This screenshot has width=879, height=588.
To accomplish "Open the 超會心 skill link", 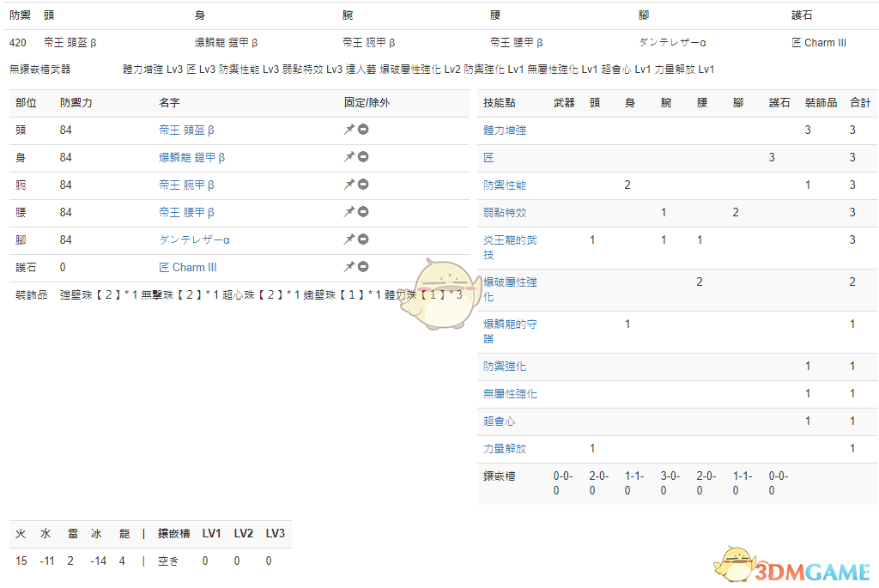I will click(499, 421).
